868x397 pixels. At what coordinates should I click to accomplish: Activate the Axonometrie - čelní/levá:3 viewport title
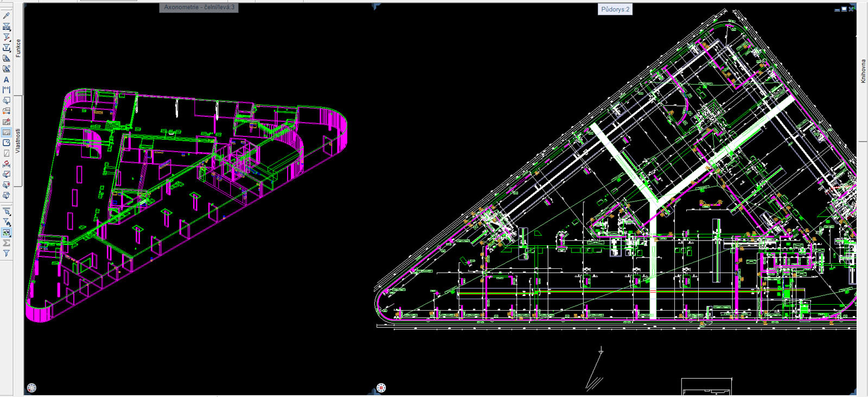coord(199,7)
